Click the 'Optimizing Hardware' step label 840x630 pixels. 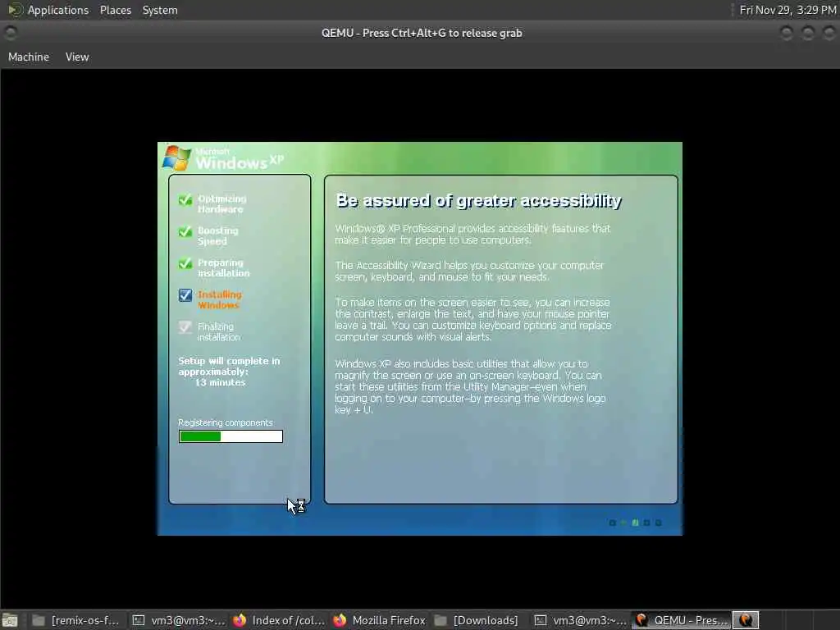(x=221, y=203)
